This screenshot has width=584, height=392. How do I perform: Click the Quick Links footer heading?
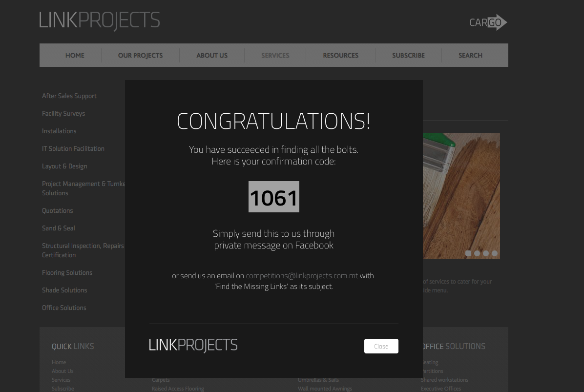[73, 346]
